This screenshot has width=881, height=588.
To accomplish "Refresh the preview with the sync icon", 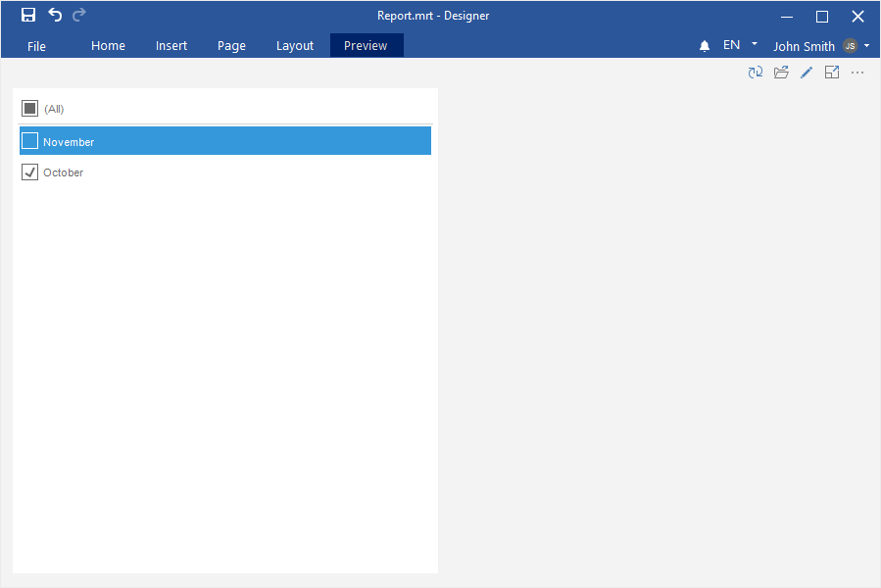I will tap(756, 73).
